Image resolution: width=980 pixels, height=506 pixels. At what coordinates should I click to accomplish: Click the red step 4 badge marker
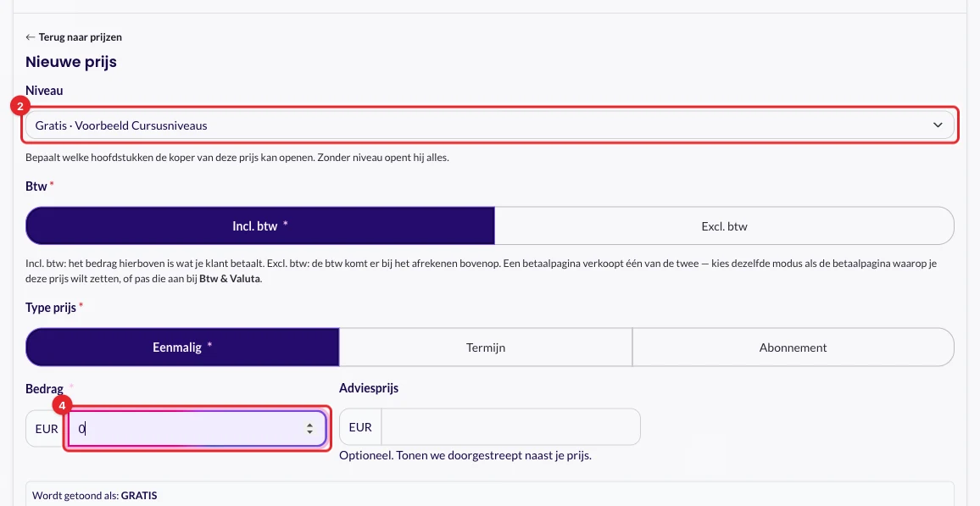[x=61, y=406]
